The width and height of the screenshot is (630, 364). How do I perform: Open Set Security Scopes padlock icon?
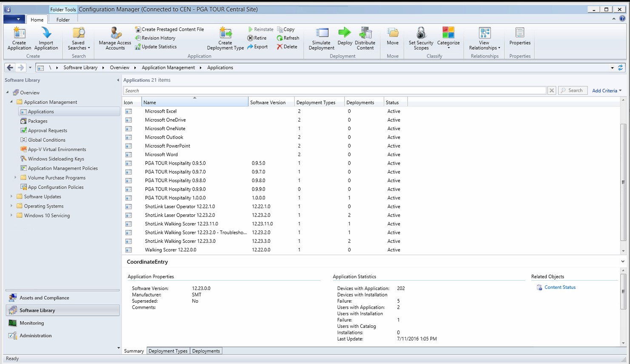point(421,33)
